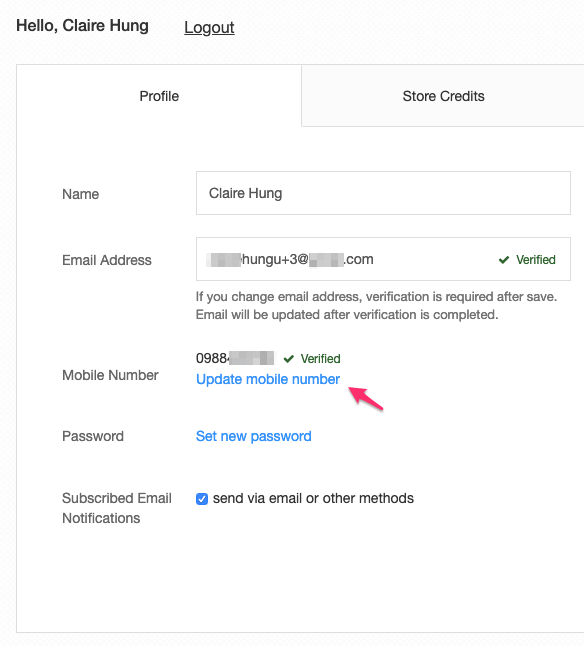The image size is (584, 646).
Task: Switch to the Store Credits tab
Action: tap(443, 96)
